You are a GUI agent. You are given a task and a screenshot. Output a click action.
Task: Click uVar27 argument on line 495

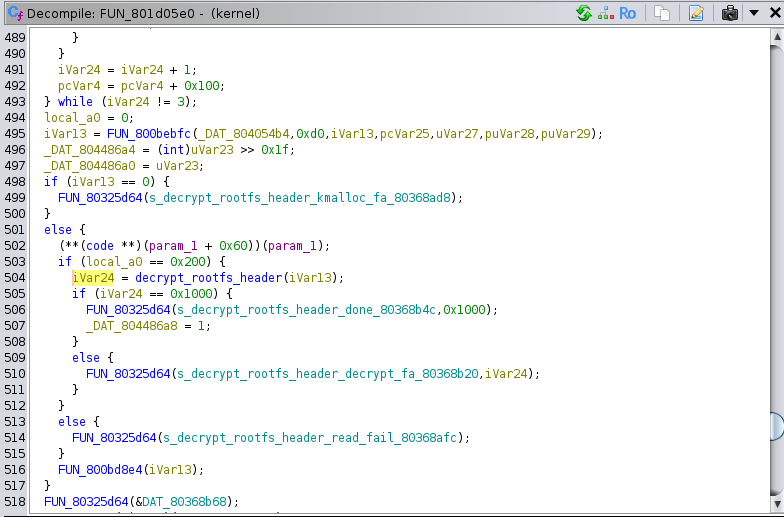tap(457, 134)
